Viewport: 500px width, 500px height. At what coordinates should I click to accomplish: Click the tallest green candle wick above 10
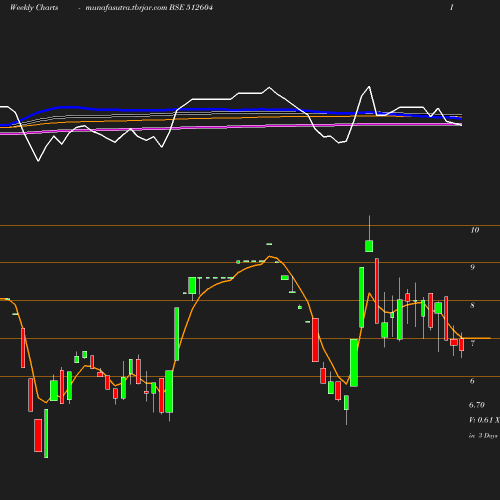pyautogui.click(x=369, y=228)
